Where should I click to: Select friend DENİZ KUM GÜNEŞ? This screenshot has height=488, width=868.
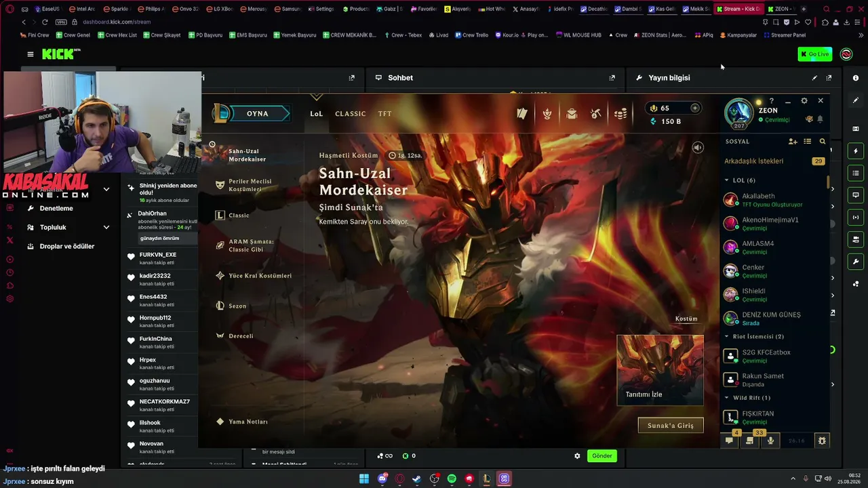pyautogui.click(x=774, y=319)
